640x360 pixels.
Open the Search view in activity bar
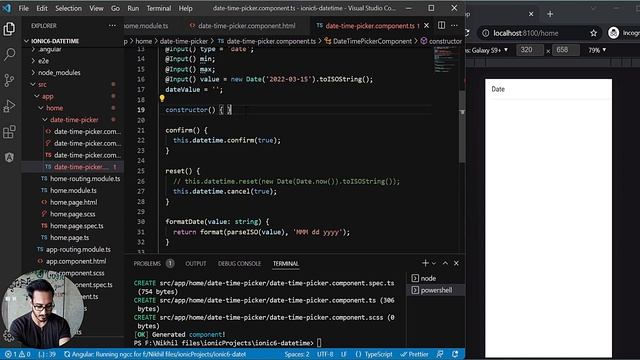9,54
